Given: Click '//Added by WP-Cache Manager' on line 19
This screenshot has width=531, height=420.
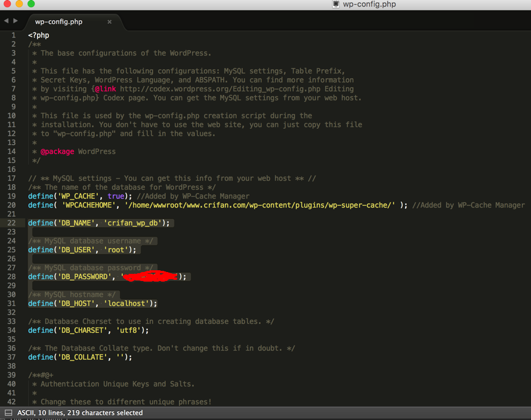Looking at the screenshot, I should (x=193, y=196).
